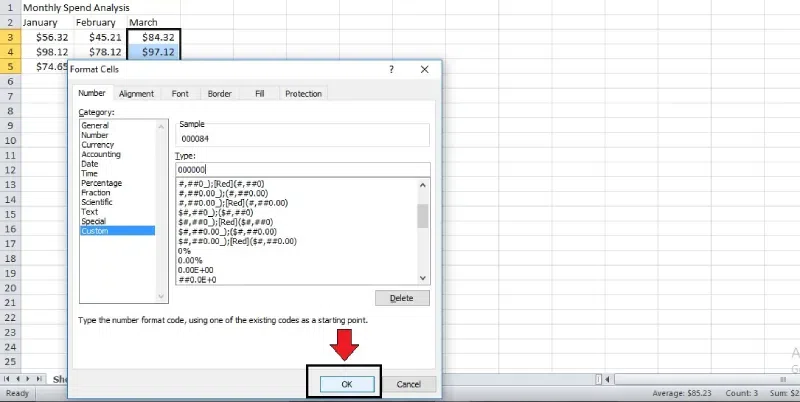
Task: Click into the Type format code field
Action: point(303,170)
